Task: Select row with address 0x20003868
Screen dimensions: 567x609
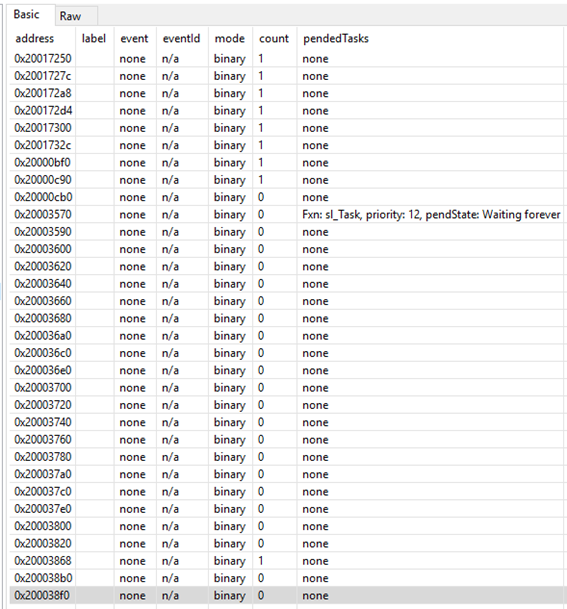Action: click(287, 561)
